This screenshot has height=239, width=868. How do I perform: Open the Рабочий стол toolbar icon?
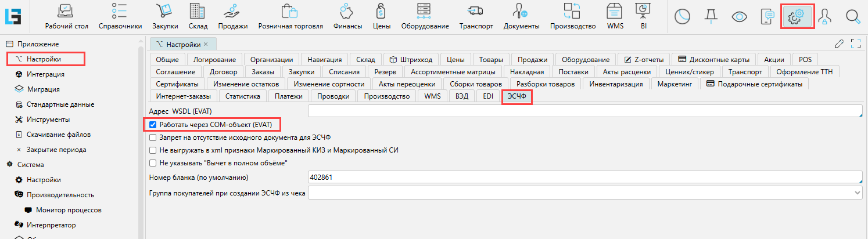66,12
